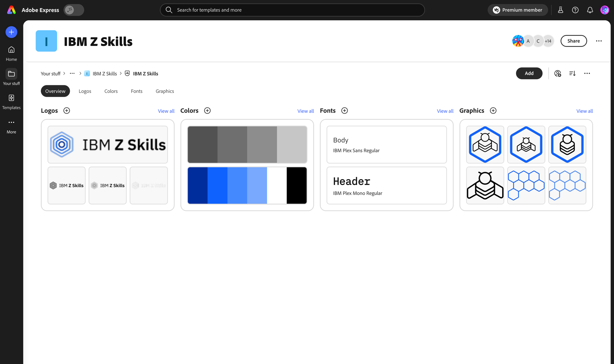Click the blue create new plus button
Screen dimensions: 614x364
[11, 32]
